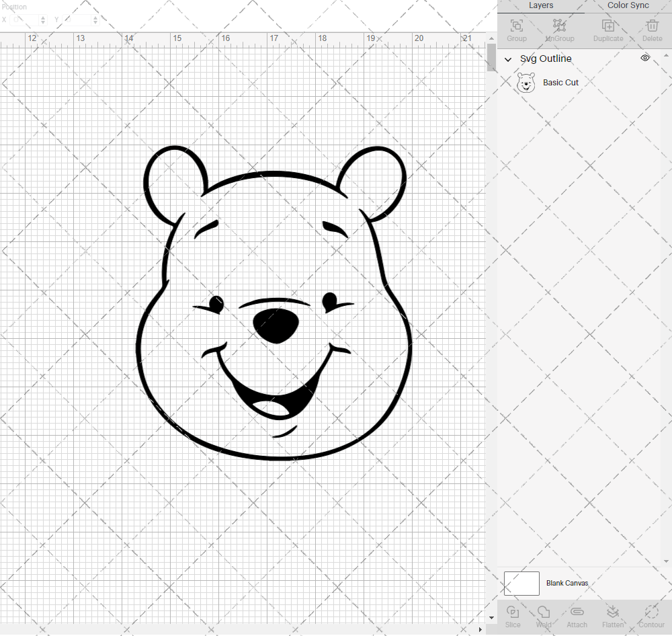
Task: Click canvas vertical scrollbar down arrow
Action: pyautogui.click(x=492, y=618)
